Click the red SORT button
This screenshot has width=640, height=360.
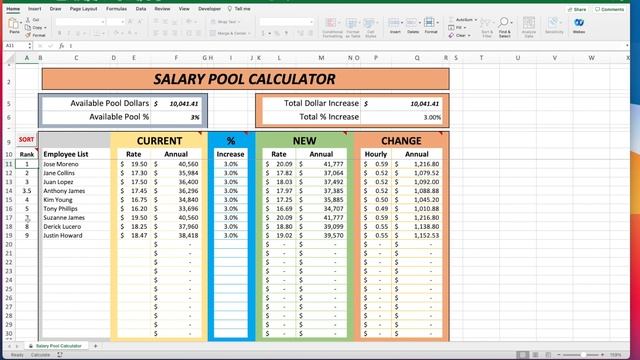(26, 140)
